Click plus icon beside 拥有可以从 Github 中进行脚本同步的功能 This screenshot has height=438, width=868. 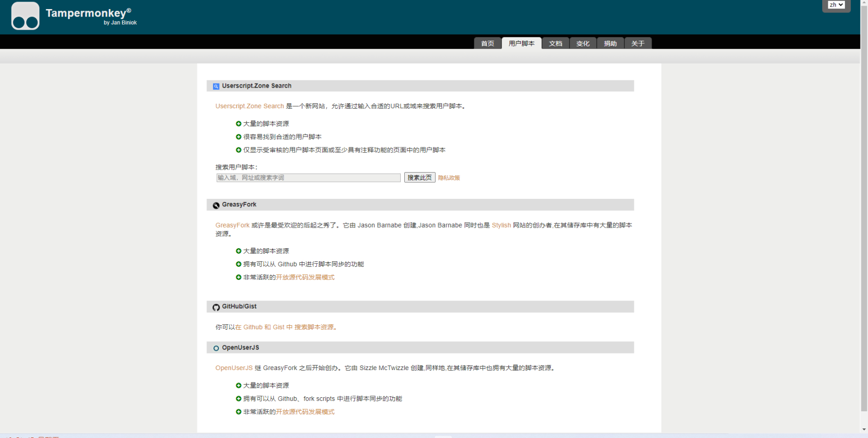pos(239,264)
